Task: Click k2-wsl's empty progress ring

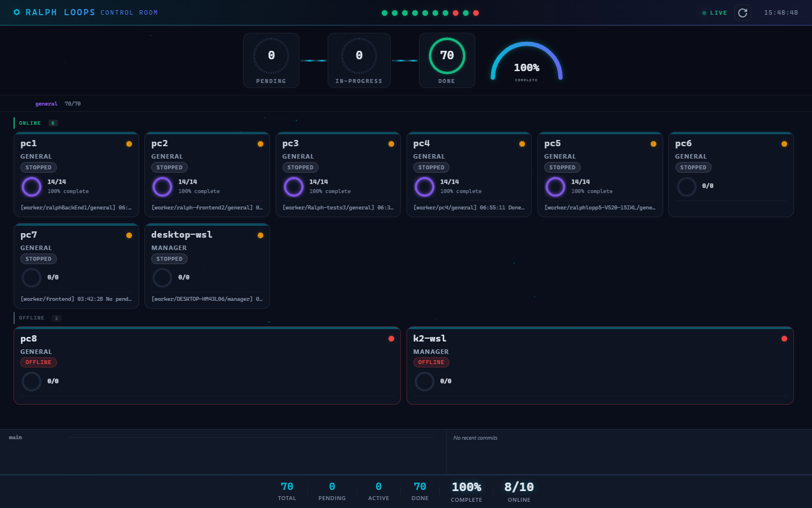Action: [425, 382]
